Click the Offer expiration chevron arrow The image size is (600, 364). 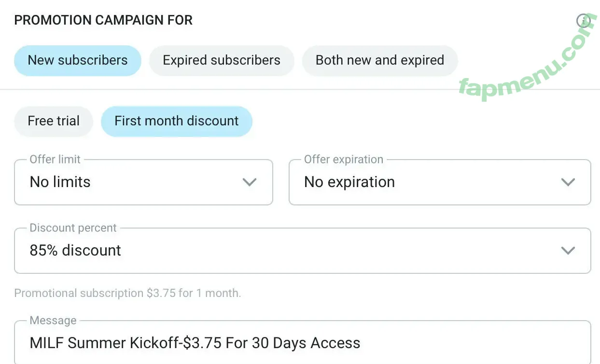point(568,182)
